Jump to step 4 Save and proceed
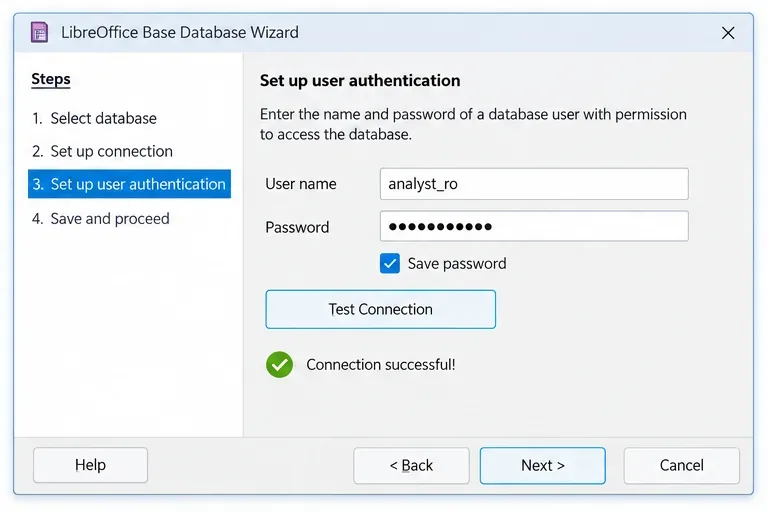 101,219
